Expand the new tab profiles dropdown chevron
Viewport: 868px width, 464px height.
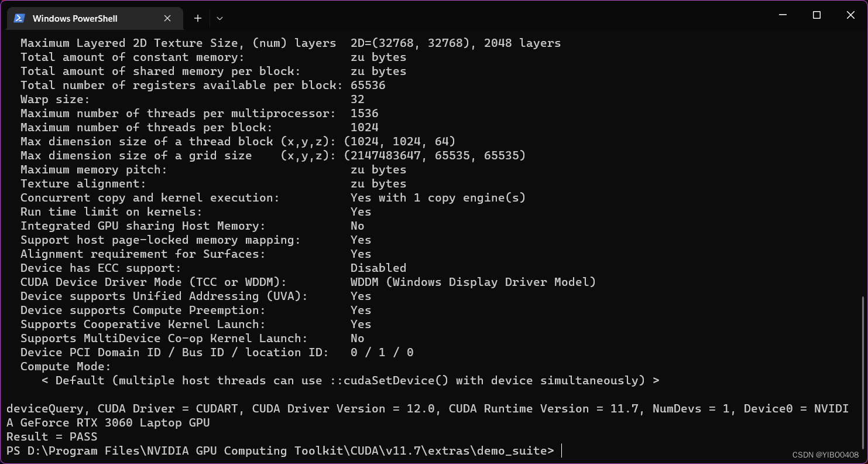click(x=219, y=18)
